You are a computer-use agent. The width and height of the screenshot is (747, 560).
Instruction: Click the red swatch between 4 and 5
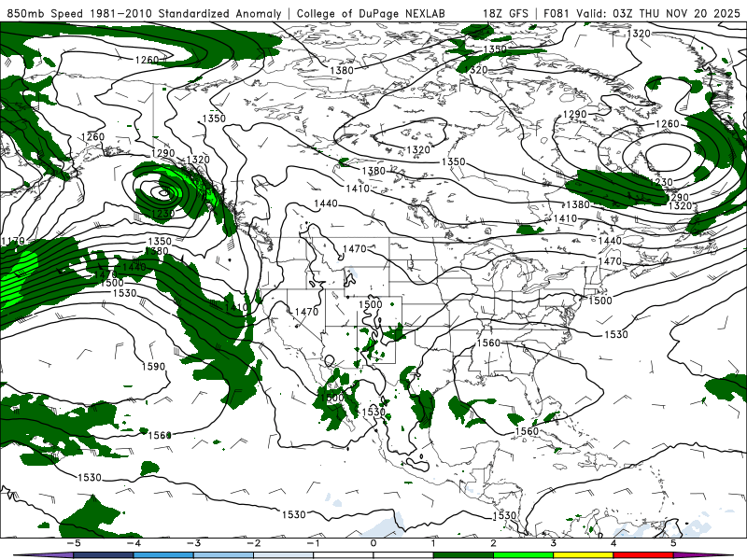tap(643, 555)
